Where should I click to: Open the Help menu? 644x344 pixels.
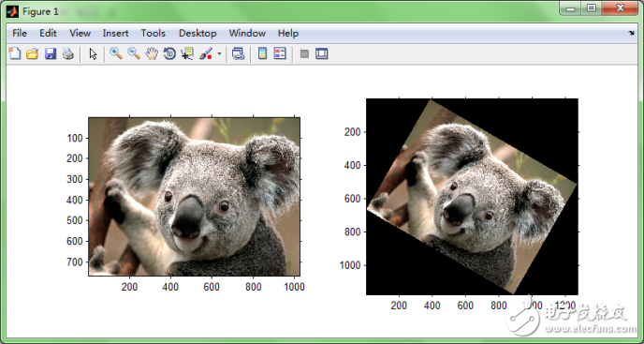pyautogui.click(x=288, y=34)
